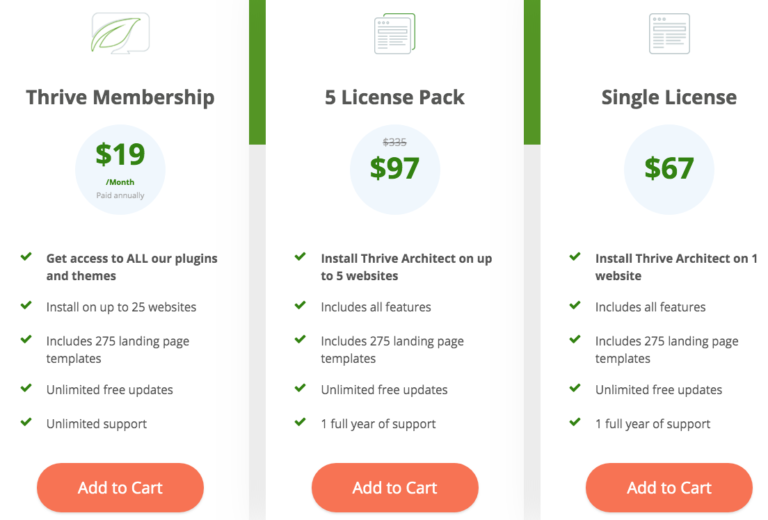Add Thrive Membership to cart

120,488
